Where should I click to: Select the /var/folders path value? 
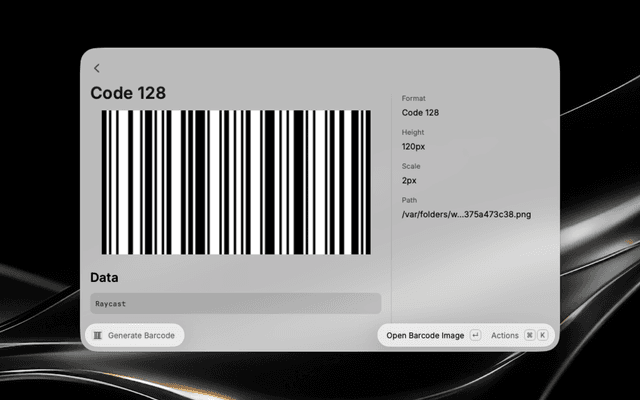point(466,214)
